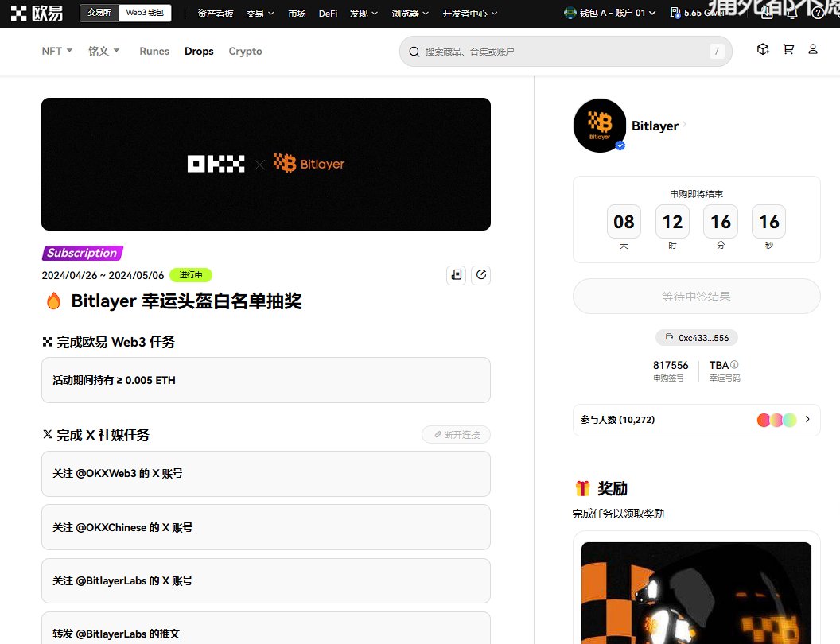Click the chevron arrow on participants row
The height and width of the screenshot is (644, 840).
coord(807,420)
